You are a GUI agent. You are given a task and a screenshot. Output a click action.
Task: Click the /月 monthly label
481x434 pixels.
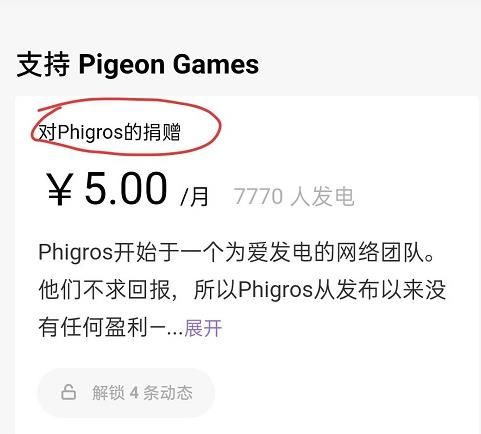pyautogui.click(x=194, y=197)
